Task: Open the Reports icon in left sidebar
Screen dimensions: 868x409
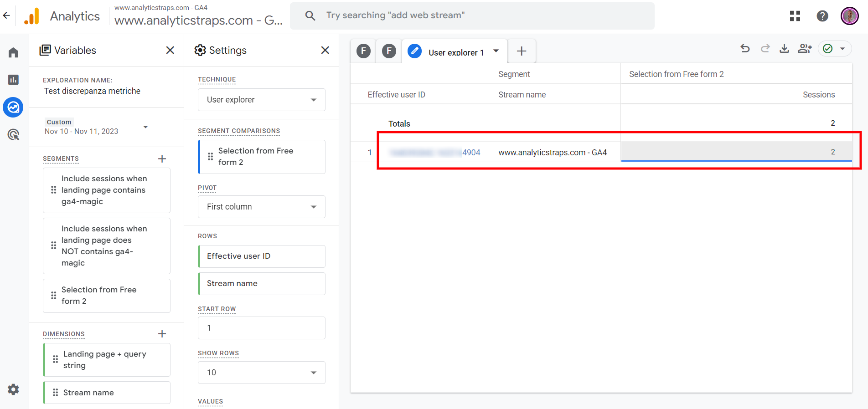Action: pyautogui.click(x=13, y=80)
